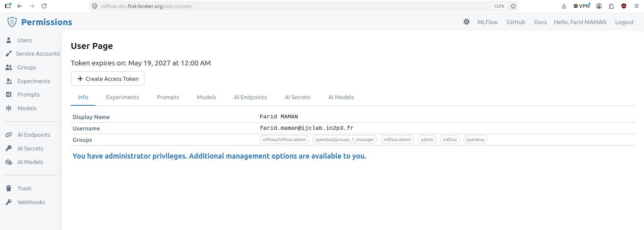Click the Hello, Farid MAMAN greeting
The height and width of the screenshot is (230, 644).
(580, 22)
